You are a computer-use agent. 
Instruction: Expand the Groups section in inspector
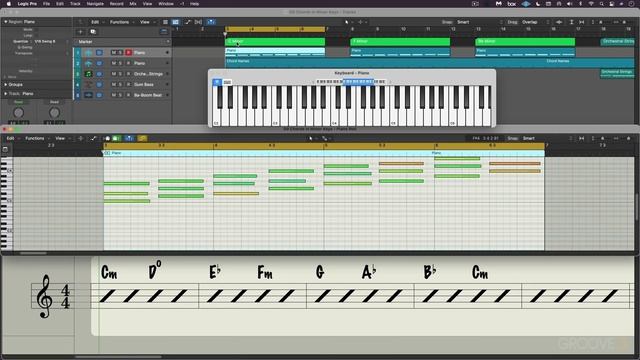tap(6, 84)
